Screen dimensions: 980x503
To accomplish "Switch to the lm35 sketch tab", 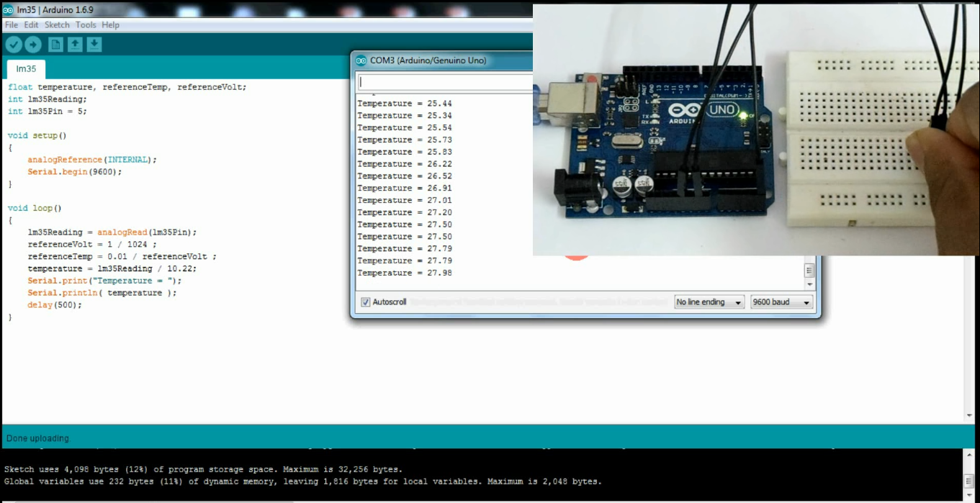I will click(25, 68).
